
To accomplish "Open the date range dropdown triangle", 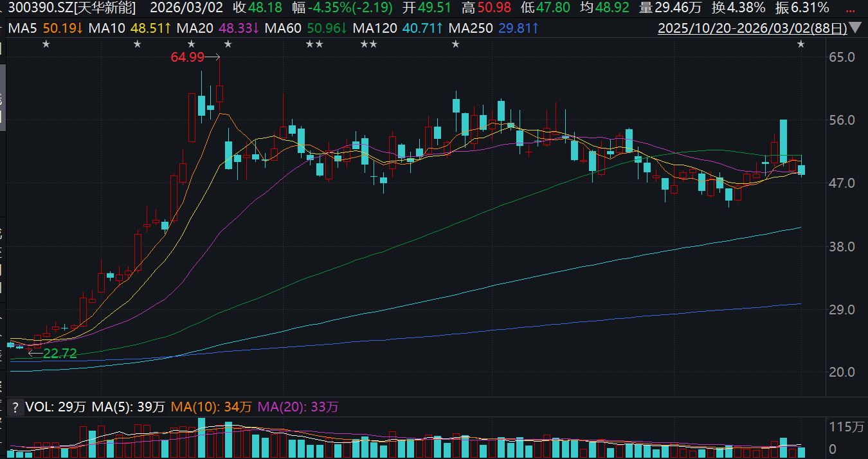I will [x=855, y=28].
